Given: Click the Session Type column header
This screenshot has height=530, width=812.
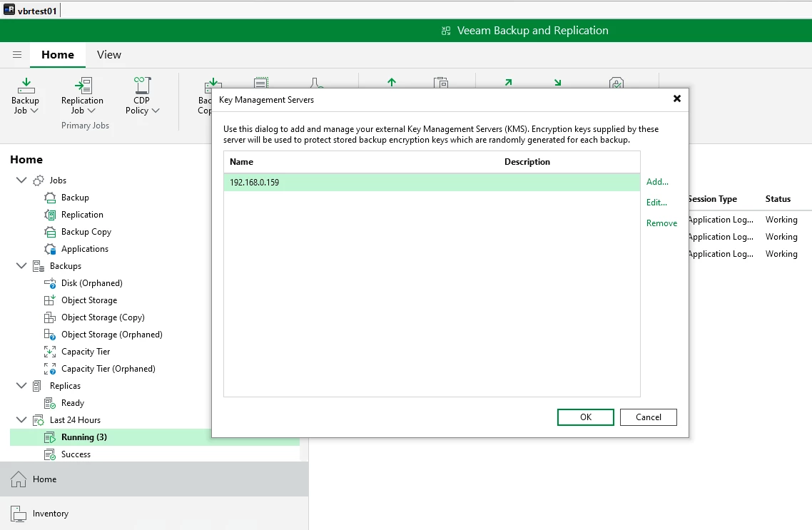Looking at the screenshot, I should [713, 199].
